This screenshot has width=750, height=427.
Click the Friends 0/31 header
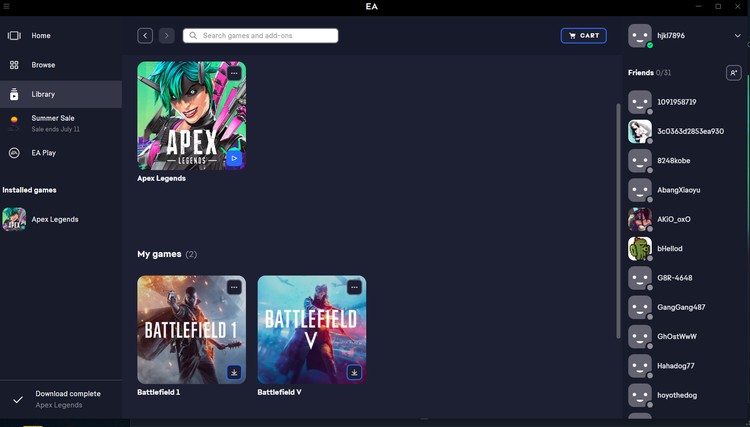[x=650, y=73]
